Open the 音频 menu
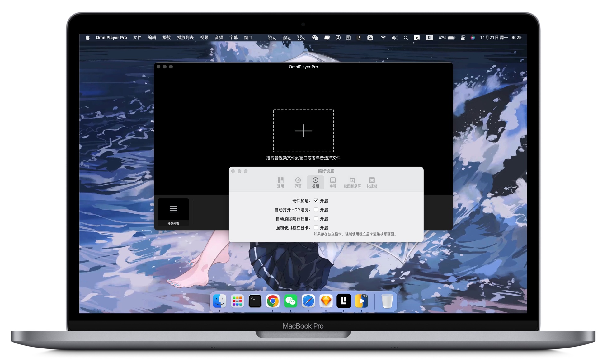 [219, 38]
